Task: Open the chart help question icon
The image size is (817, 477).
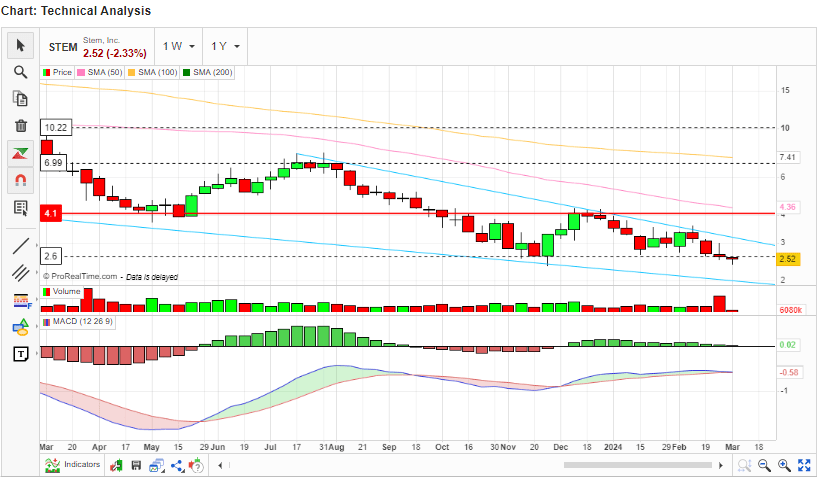Action: click(196, 465)
